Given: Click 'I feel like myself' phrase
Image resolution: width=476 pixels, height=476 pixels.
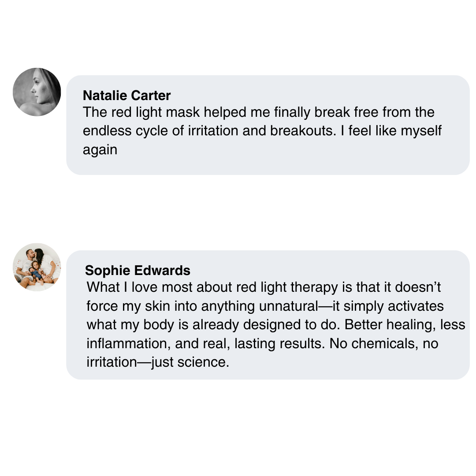Looking at the screenshot, I should pos(391,131).
